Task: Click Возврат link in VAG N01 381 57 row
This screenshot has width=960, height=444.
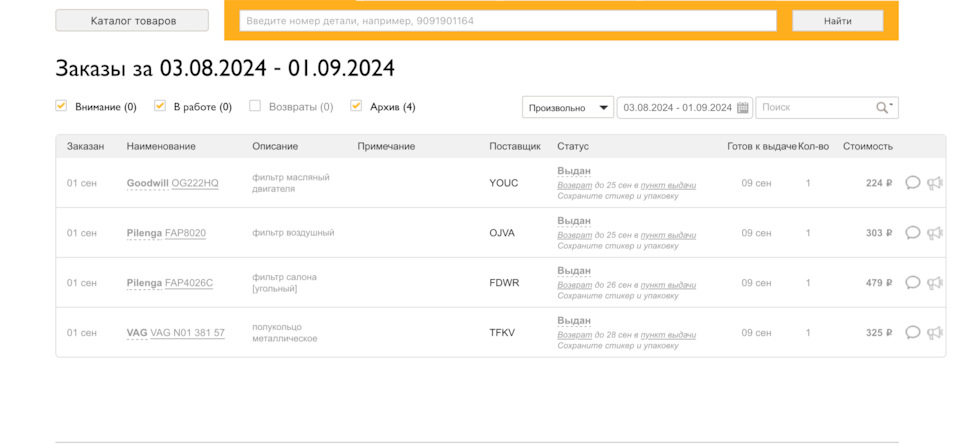Action: [574, 336]
